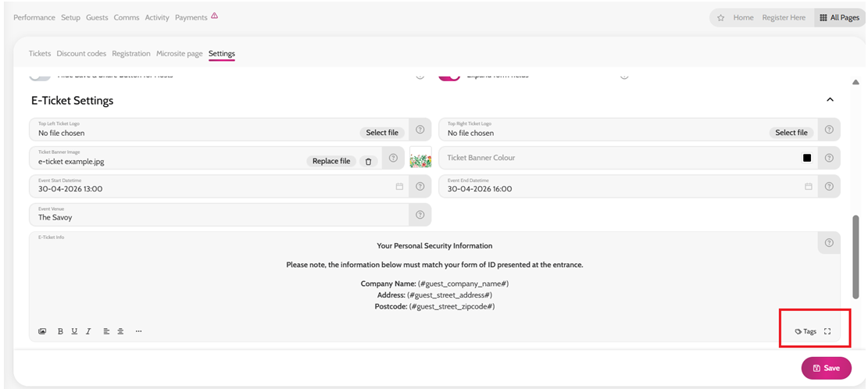Save the settings with Save button
Screen dimensions: 868x389
pos(826,368)
